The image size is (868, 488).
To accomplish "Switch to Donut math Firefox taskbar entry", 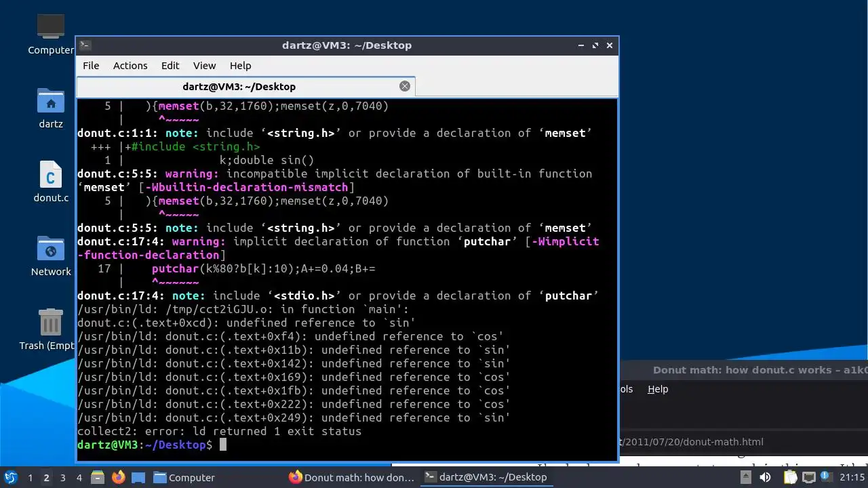I will (x=352, y=477).
